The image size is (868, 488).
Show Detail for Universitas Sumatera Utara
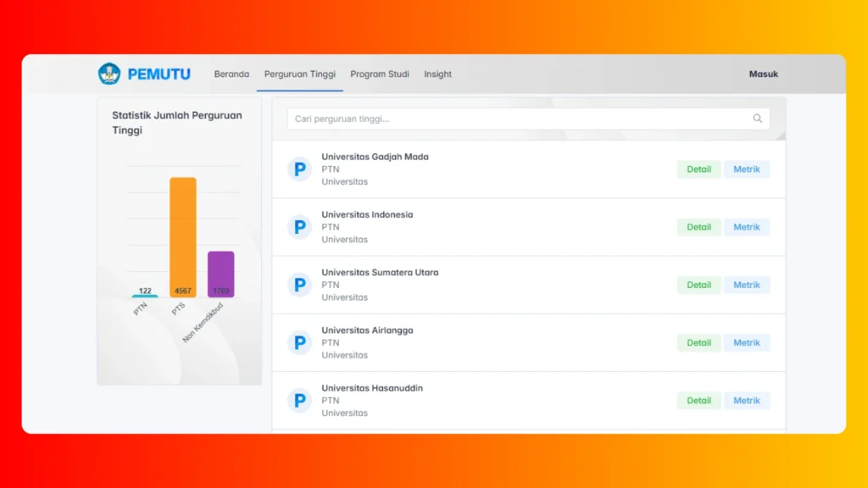pyautogui.click(x=698, y=285)
